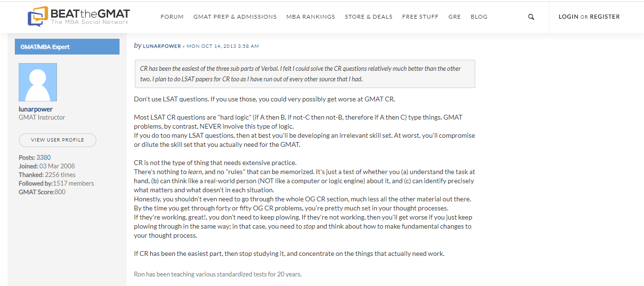Screen dimensions: 644x286
Task: Select Free Stuff in navigation
Action: (420, 17)
